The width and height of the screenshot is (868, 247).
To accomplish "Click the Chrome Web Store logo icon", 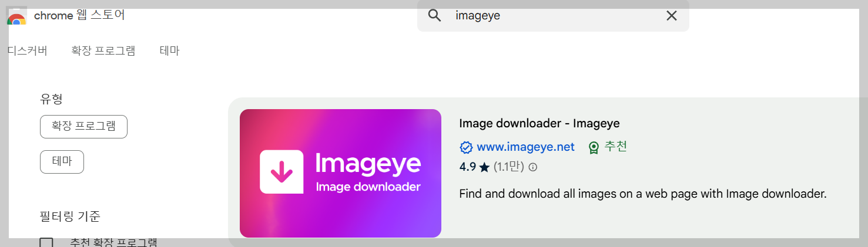I will 16,16.
